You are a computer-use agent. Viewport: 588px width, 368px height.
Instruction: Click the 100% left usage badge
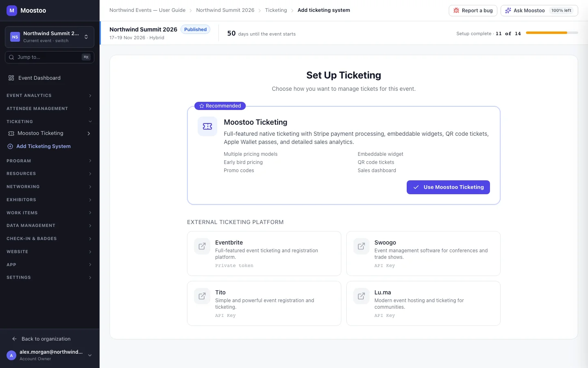(x=561, y=10)
